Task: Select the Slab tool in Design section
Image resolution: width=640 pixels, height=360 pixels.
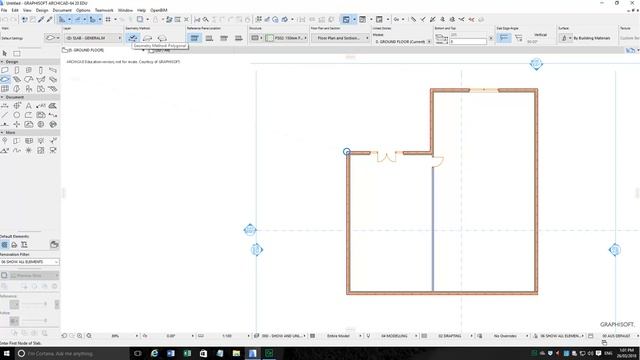Action: pyautogui.click(x=5, y=79)
